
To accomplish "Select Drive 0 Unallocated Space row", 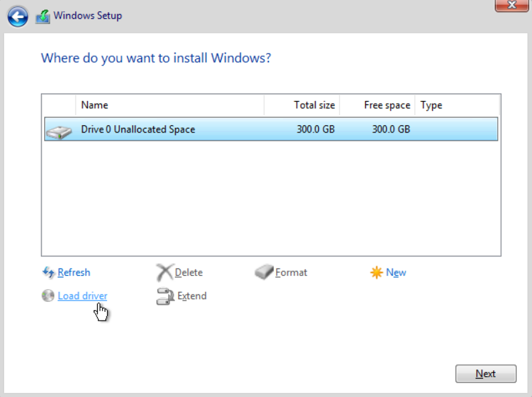I will pos(271,129).
